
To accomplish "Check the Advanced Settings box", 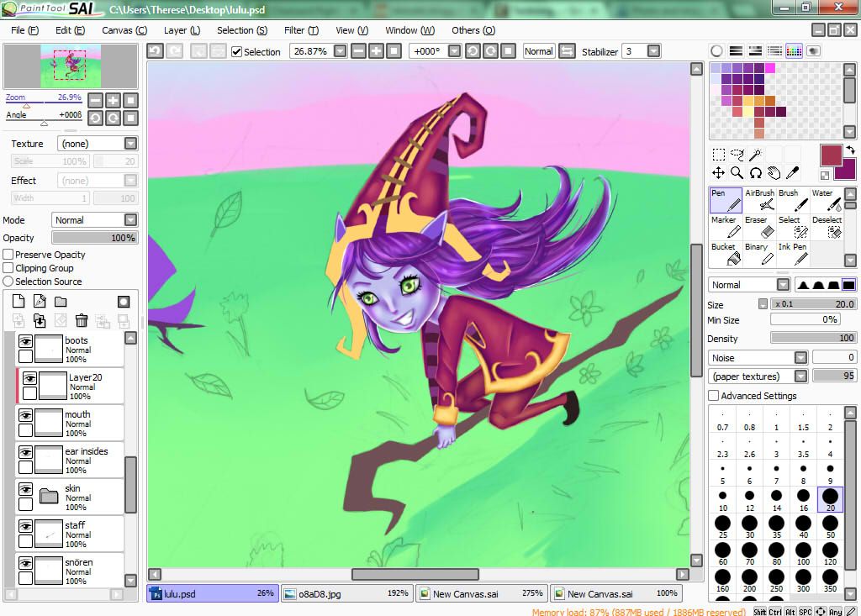I will pyautogui.click(x=714, y=396).
